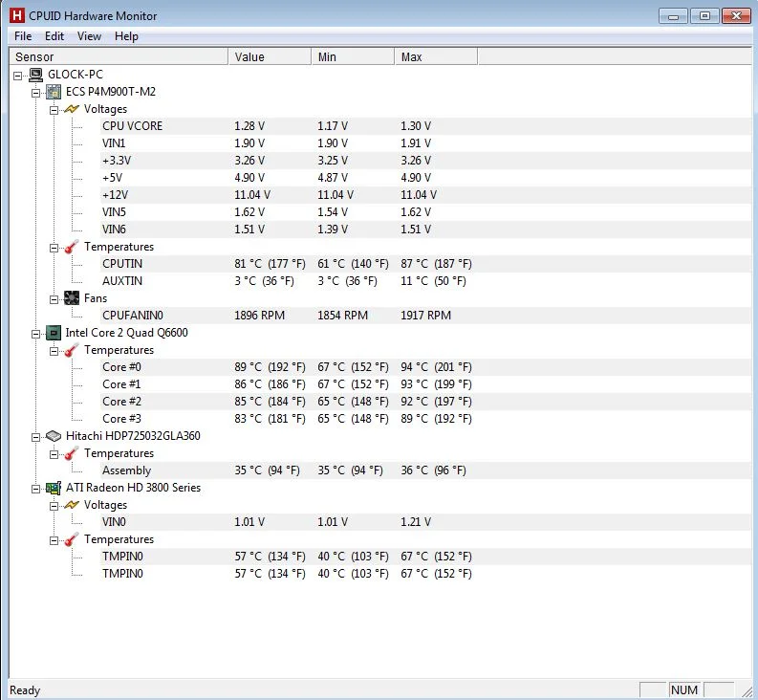Collapse the ECS P4M900T-M2 node
This screenshot has width=758, height=700.
click(x=35, y=93)
